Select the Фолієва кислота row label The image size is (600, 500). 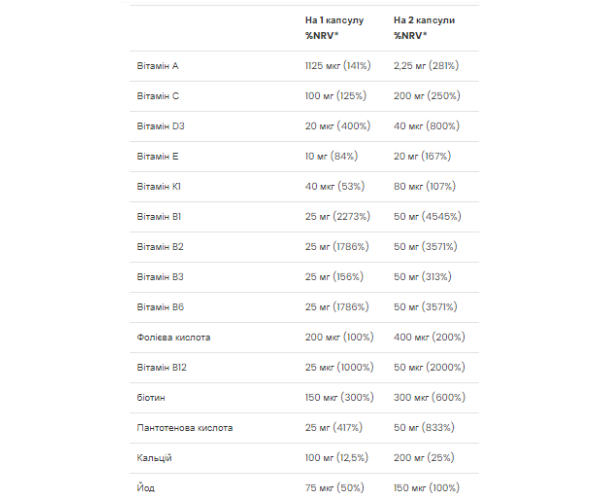174,337
